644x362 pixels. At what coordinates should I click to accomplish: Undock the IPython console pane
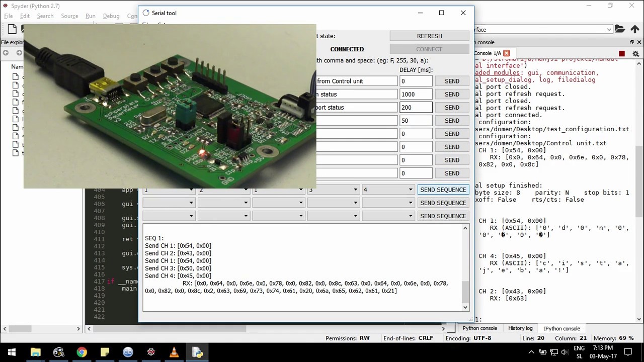click(x=631, y=42)
